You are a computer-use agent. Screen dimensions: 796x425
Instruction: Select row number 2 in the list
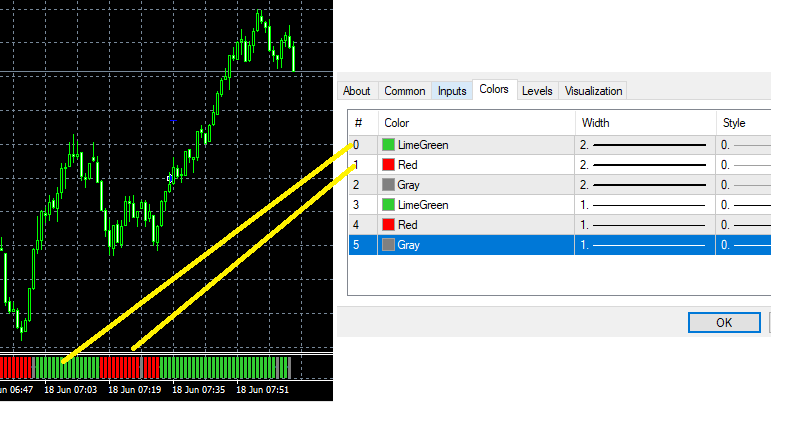[x=356, y=184]
